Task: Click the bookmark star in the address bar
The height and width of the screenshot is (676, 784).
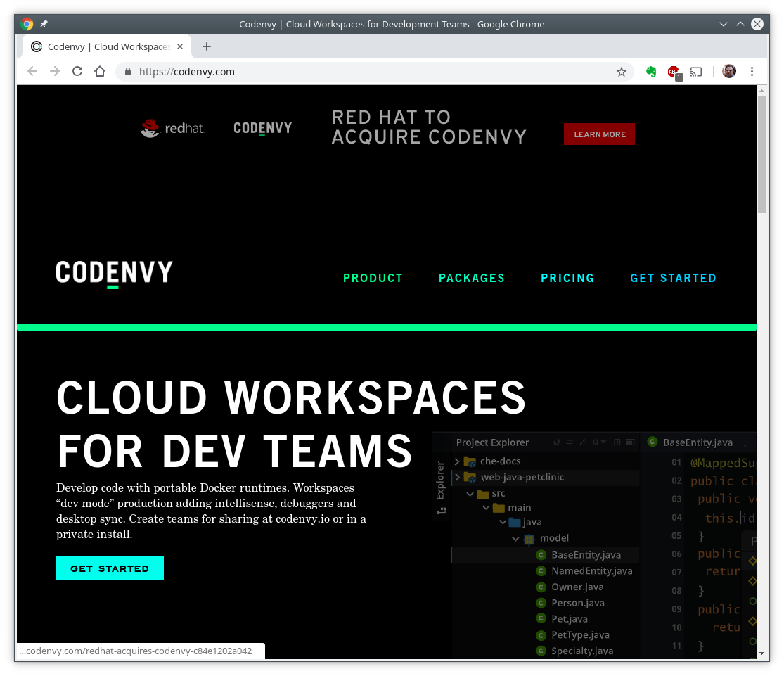Action: coord(622,71)
